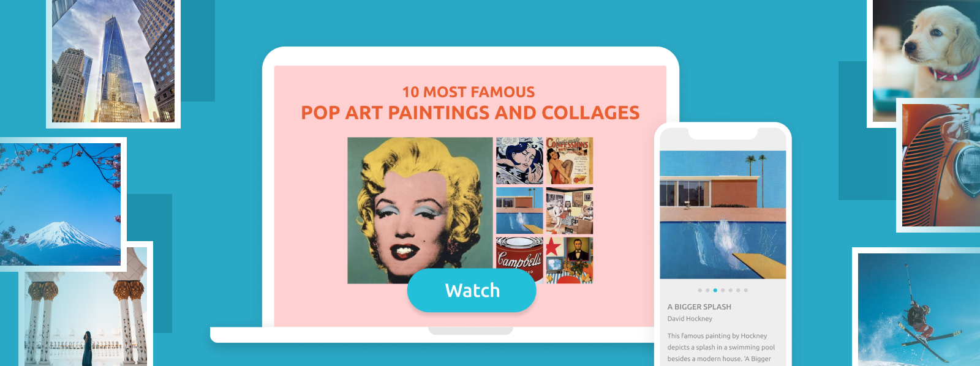Select the skier jumping photo
The image size is (980, 366).
[918, 308]
